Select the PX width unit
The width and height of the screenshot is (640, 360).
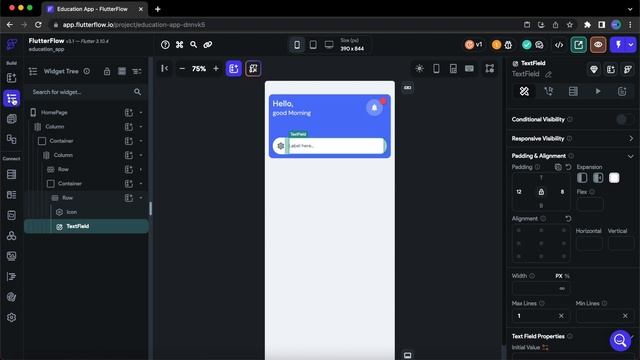coord(559,276)
